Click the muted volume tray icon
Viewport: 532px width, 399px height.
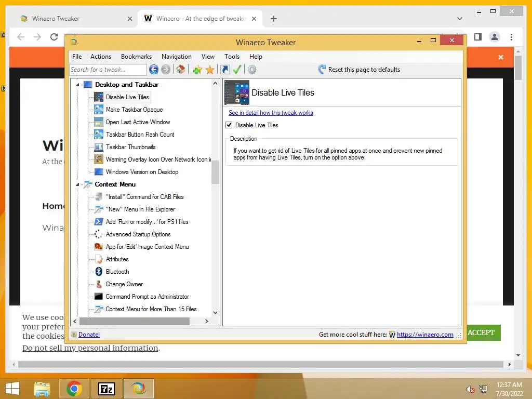click(x=470, y=389)
